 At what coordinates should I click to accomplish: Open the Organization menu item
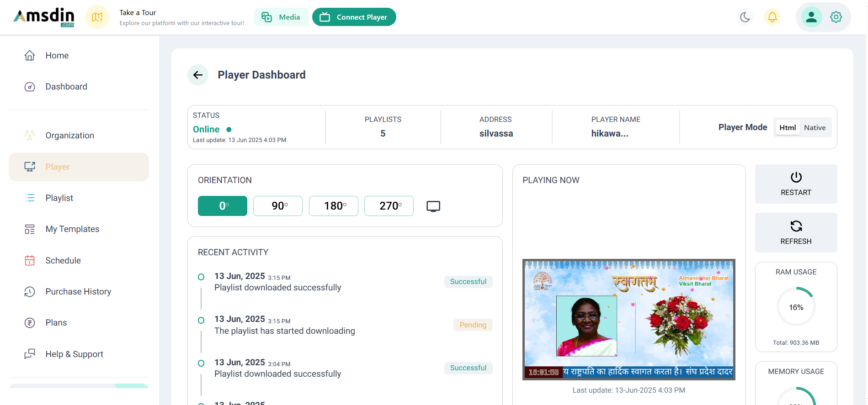[x=79, y=136]
